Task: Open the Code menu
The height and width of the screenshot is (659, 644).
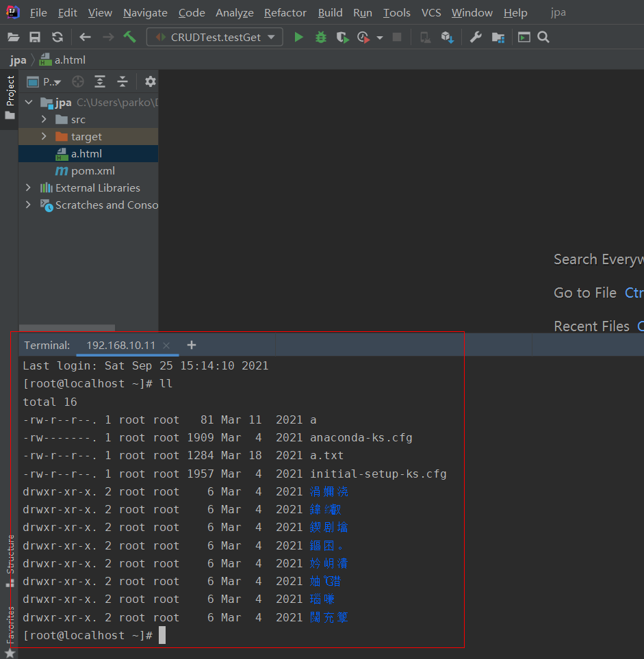Action: point(192,13)
